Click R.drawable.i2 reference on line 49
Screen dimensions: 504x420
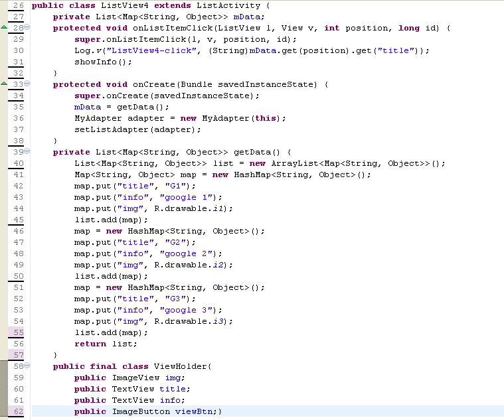[189, 265]
